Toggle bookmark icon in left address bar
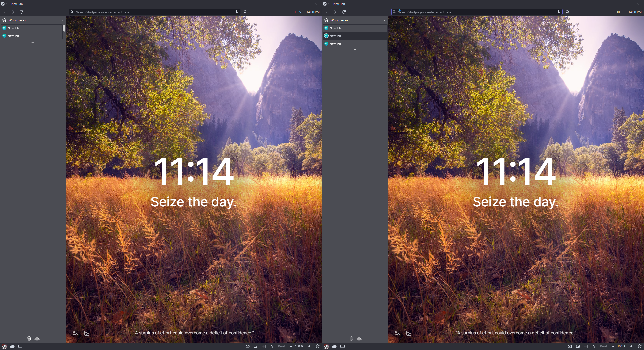This screenshot has height=350, width=644. (x=237, y=12)
